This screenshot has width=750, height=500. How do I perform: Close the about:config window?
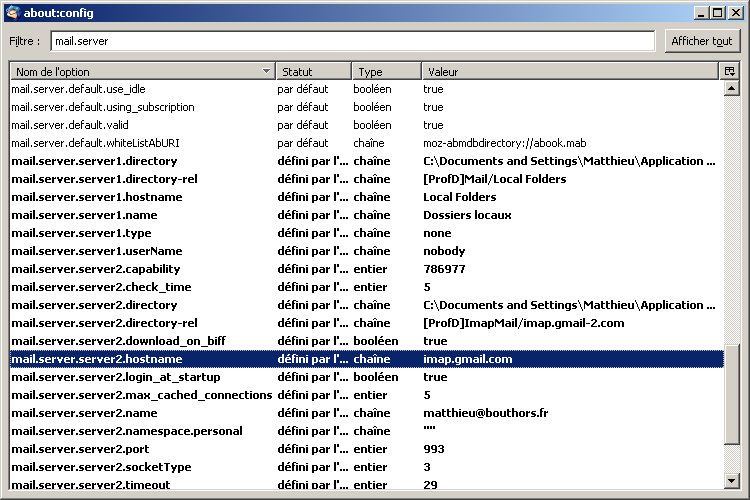(734, 13)
